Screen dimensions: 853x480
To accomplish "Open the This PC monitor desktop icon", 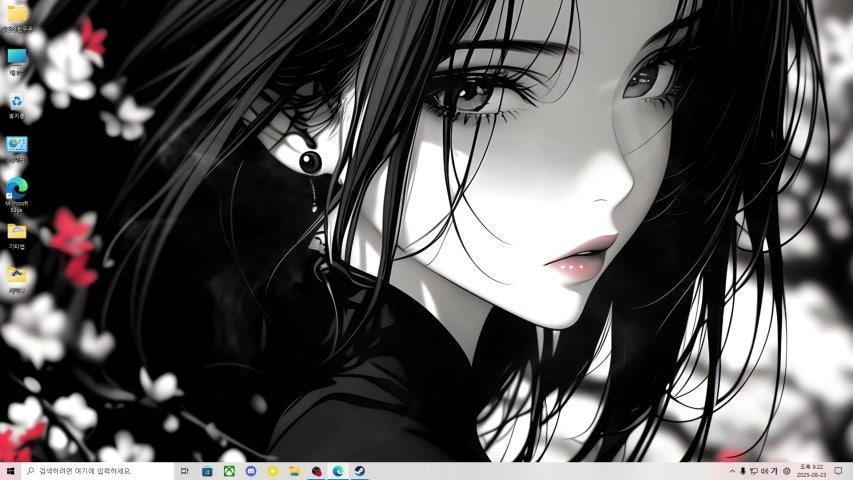I will click(17, 60).
